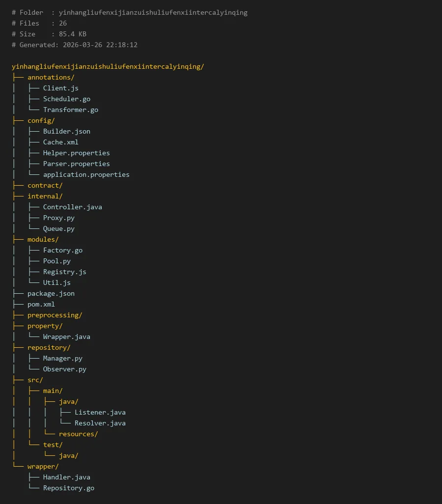This screenshot has height=504, width=442.
Task: Select Wrapper.java in property folder
Action: [66, 336]
